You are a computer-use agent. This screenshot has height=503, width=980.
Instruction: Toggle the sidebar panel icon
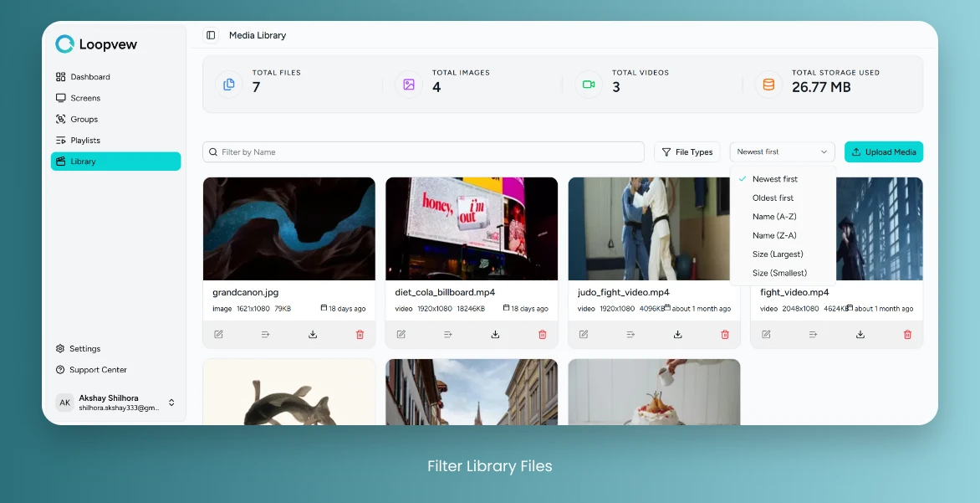point(211,35)
